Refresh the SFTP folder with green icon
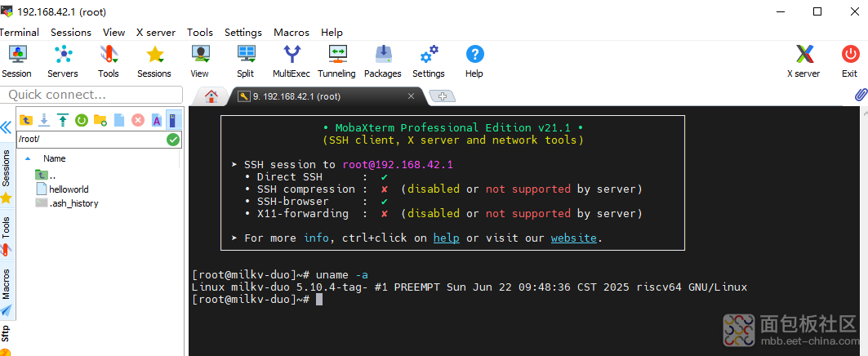 tap(82, 119)
